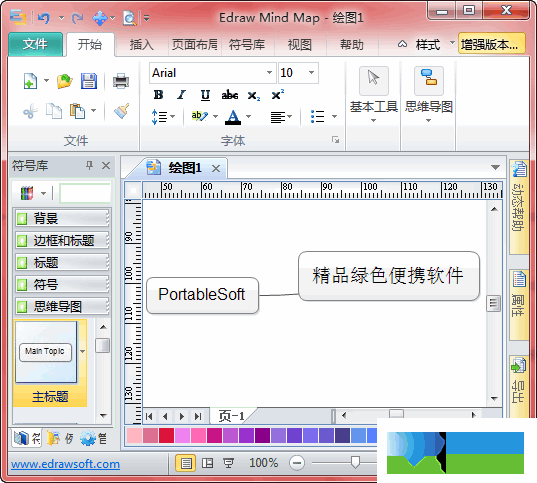Screen dimensions: 537x483
Task: Go to last page navigation arrow
Action: click(x=198, y=416)
